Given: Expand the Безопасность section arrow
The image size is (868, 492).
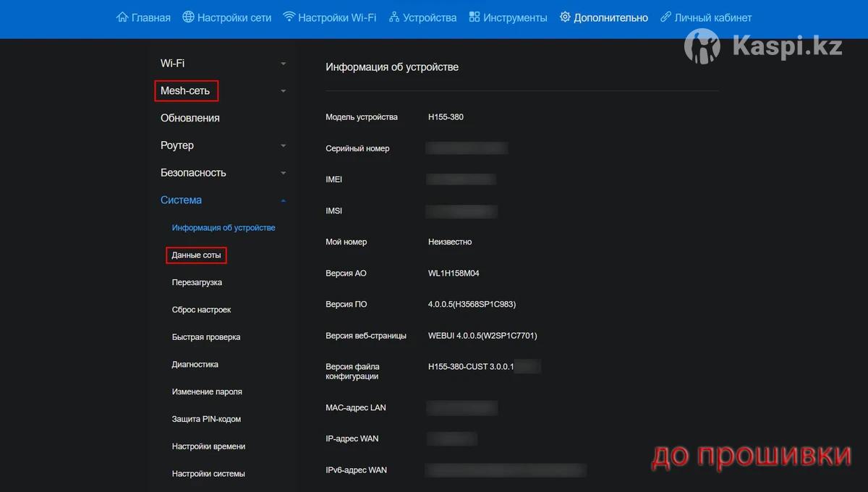Looking at the screenshot, I should pyautogui.click(x=284, y=173).
